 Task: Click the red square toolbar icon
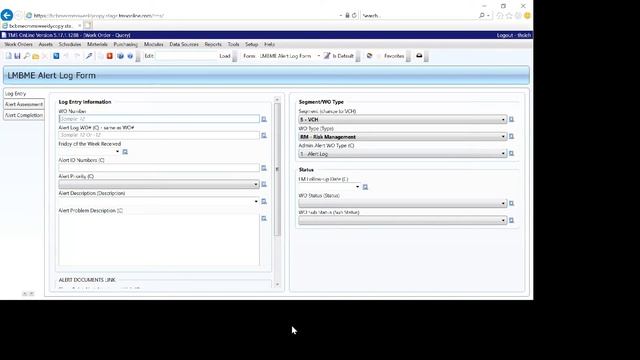point(110,56)
